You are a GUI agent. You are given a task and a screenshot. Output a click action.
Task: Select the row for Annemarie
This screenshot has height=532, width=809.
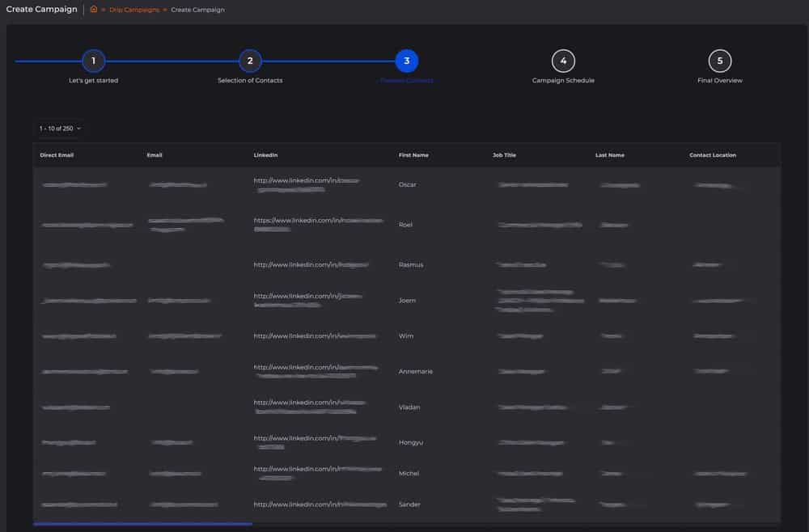tap(416, 371)
